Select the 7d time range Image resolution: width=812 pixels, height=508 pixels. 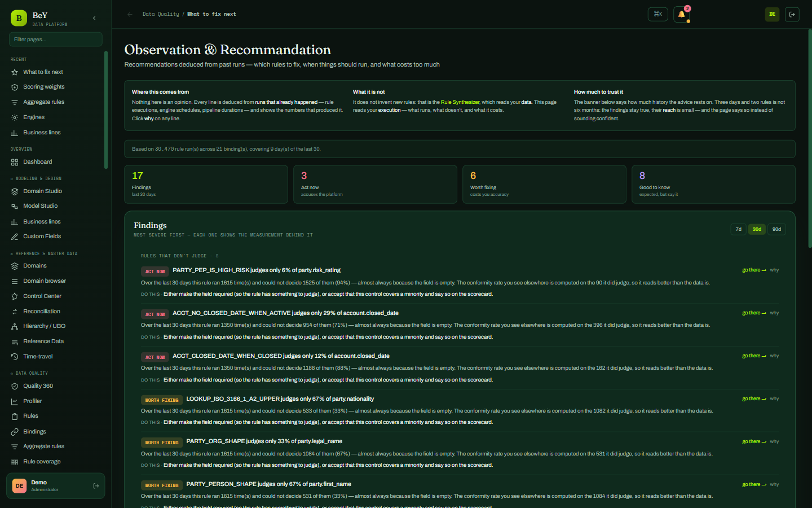tap(738, 229)
